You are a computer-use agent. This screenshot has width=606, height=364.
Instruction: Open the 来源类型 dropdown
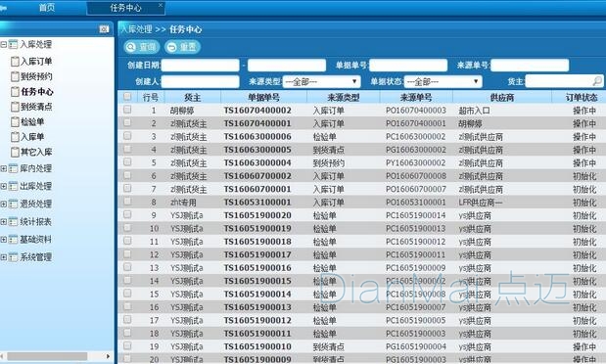[x=321, y=81]
